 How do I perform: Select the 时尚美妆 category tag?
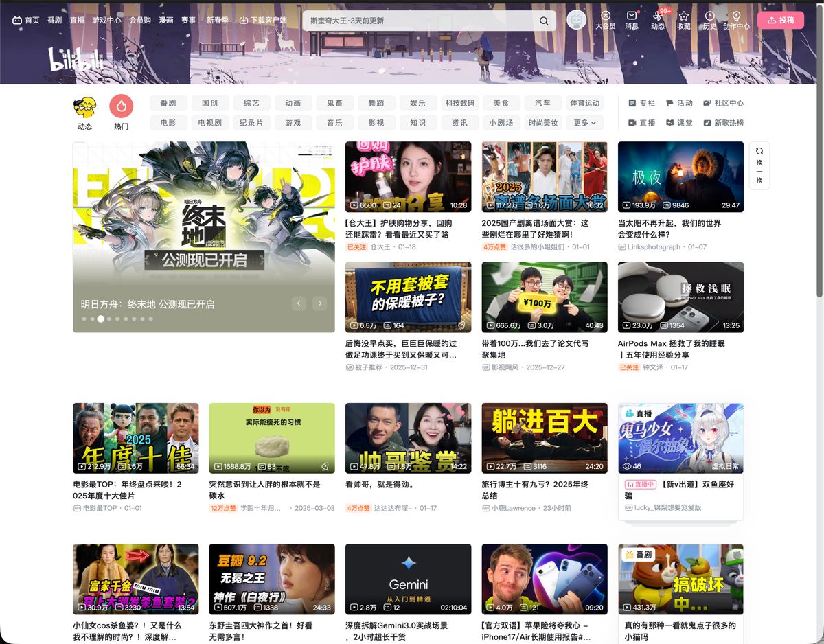click(x=542, y=123)
